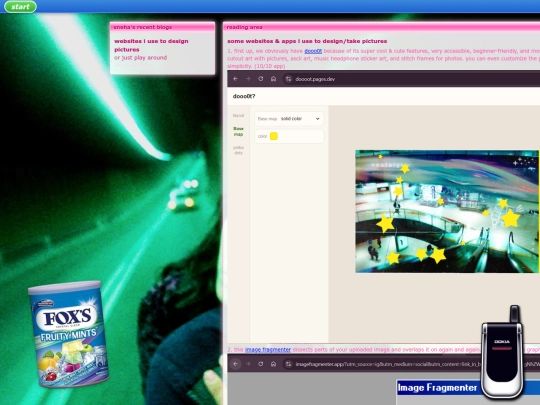Viewport: 540px width, 405px height.
Task: Open the "image fragmenter" hyperlink
Action: [268, 350]
